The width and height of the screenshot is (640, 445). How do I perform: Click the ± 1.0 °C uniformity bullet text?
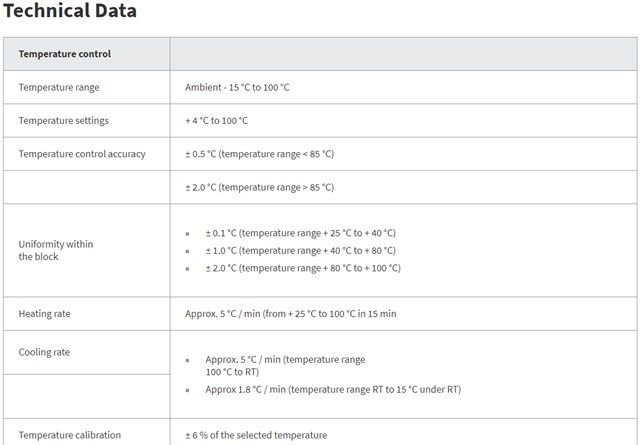click(300, 250)
